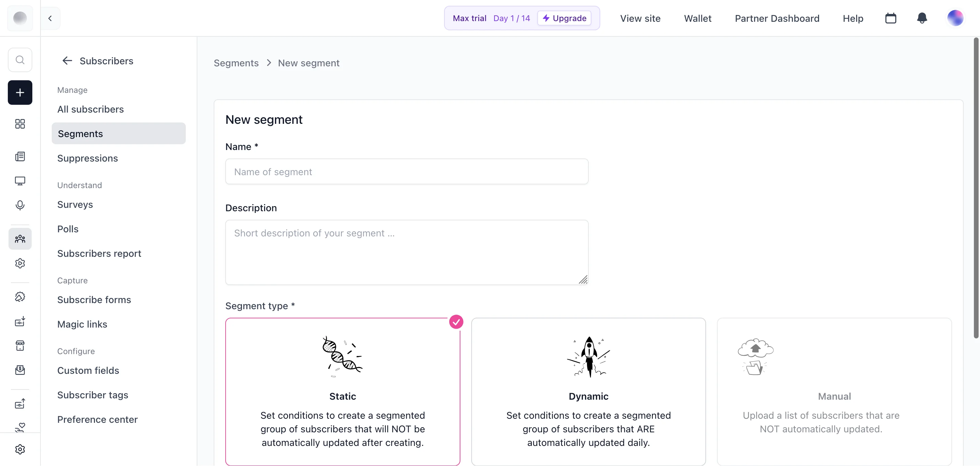Open the website monitor icon in the rail

click(20, 181)
